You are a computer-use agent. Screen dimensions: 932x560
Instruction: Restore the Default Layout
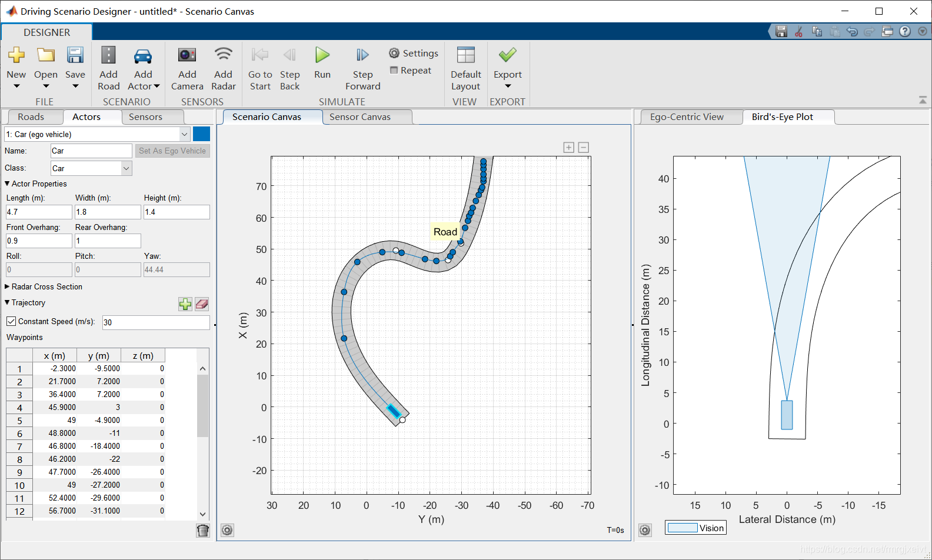pyautogui.click(x=466, y=68)
